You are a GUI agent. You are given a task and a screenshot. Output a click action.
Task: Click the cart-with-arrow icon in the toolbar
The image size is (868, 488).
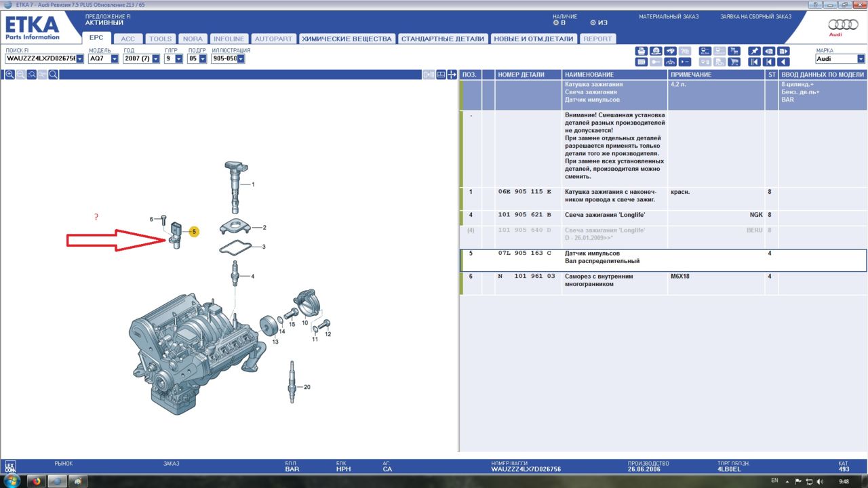(x=734, y=51)
